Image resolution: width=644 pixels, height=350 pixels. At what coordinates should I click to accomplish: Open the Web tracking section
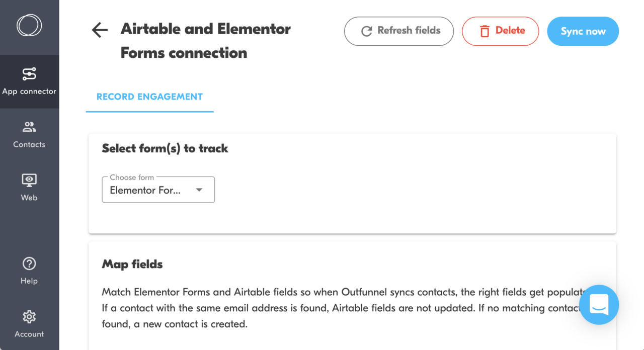[x=29, y=186]
